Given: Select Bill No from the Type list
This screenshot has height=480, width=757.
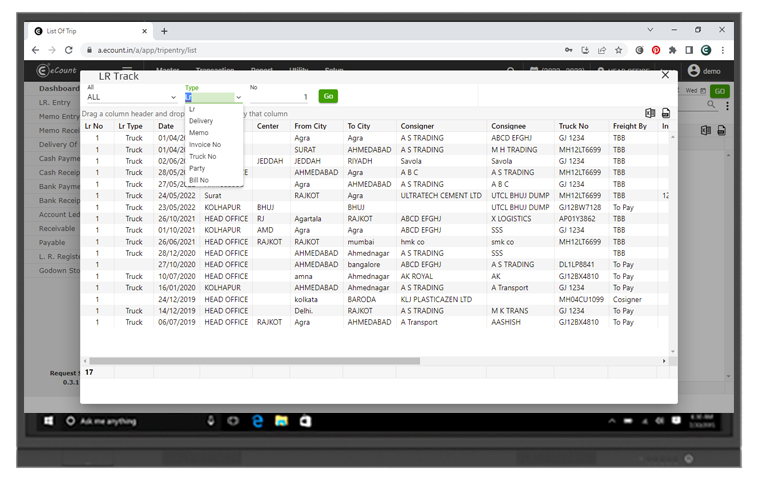Looking at the screenshot, I should (x=199, y=180).
